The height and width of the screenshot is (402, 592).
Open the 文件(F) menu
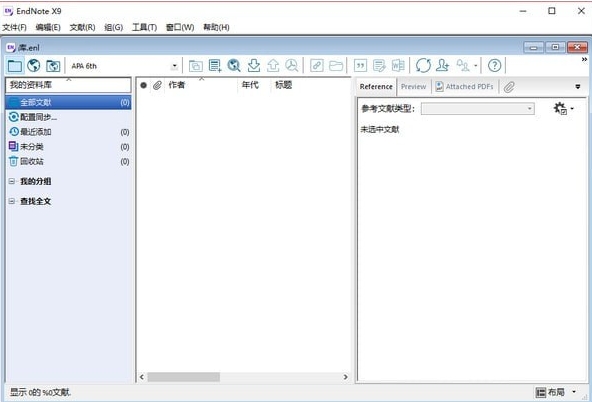[14, 27]
